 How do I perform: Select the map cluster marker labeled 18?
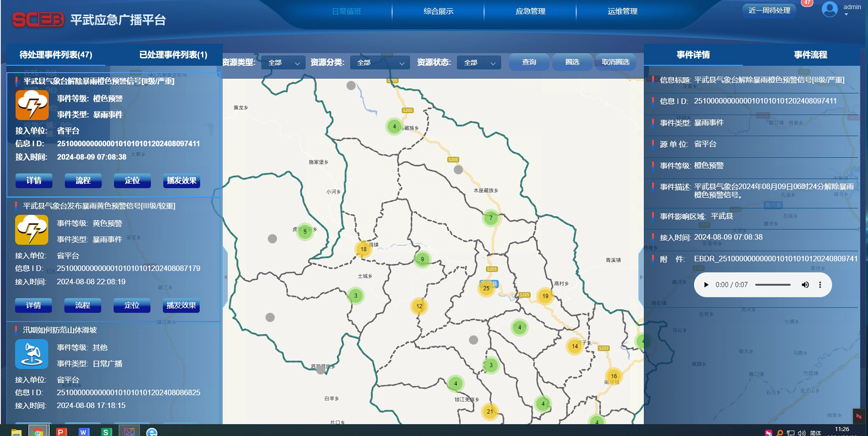pos(363,249)
